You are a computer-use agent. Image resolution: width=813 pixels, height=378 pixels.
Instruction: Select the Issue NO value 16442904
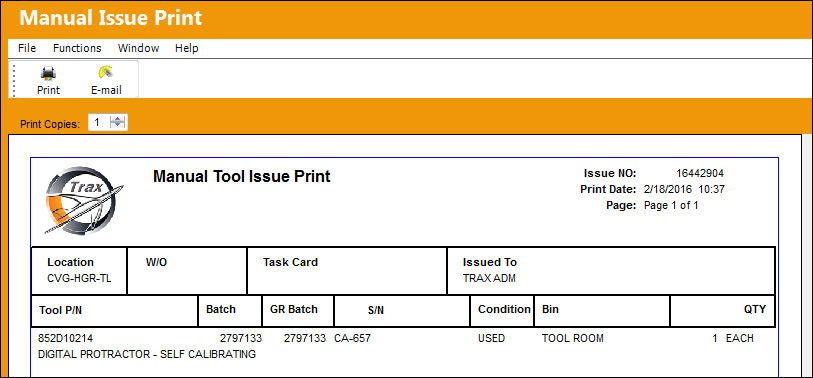pos(700,174)
